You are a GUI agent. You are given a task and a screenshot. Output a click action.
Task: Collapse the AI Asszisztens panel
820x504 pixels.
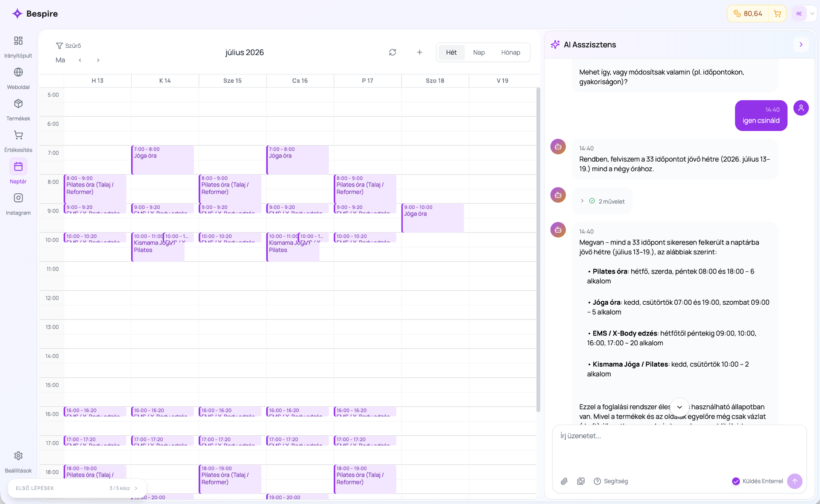coord(801,44)
